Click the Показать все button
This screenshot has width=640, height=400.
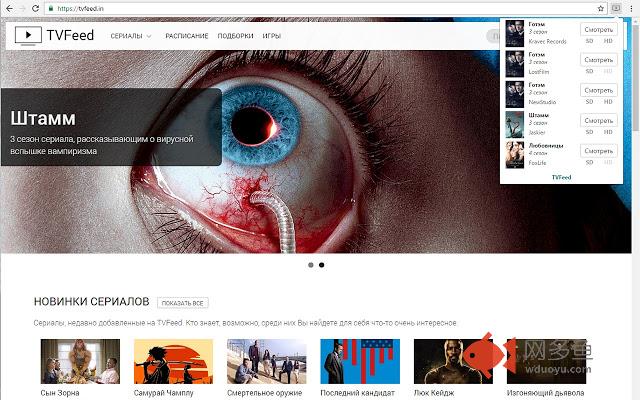click(182, 303)
